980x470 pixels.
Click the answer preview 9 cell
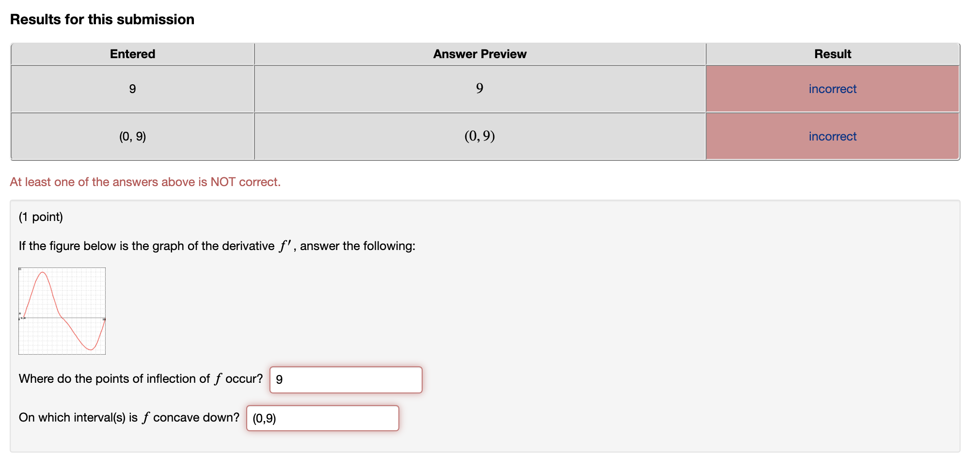tap(478, 89)
